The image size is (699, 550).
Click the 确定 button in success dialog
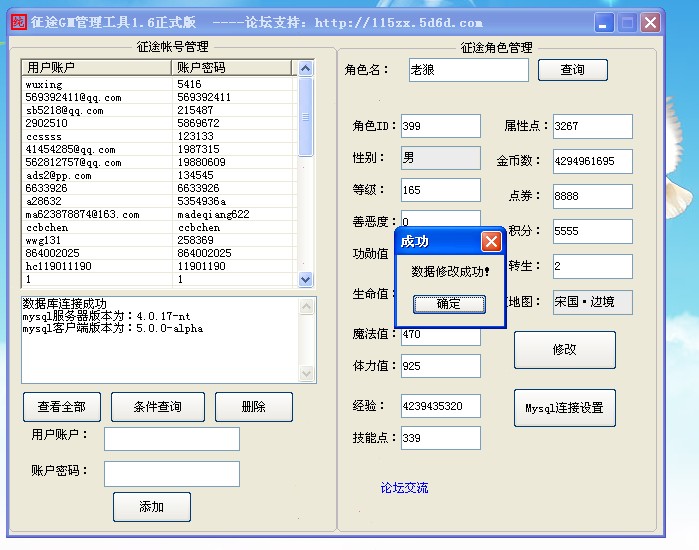tap(449, 303)
